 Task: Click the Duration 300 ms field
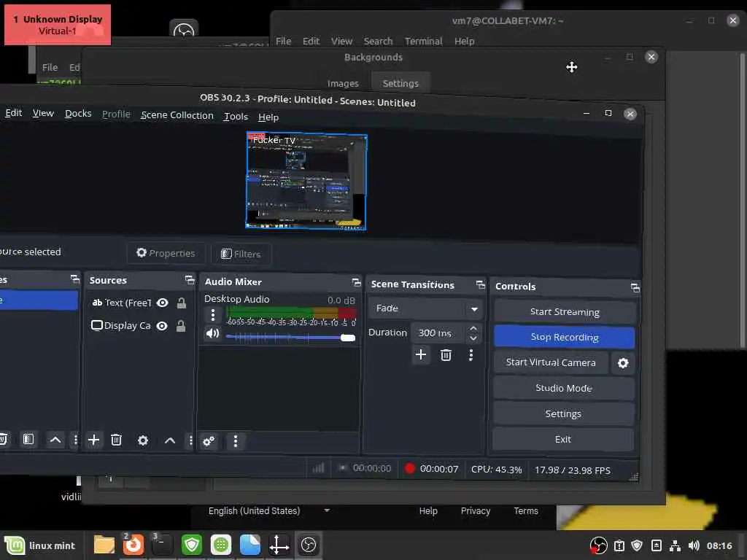click(x=438, y=332)
